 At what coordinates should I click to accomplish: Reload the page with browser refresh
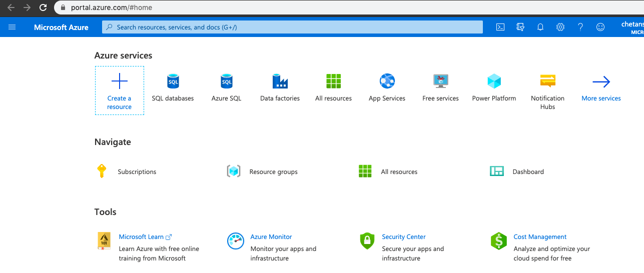(x=43, y=7)
